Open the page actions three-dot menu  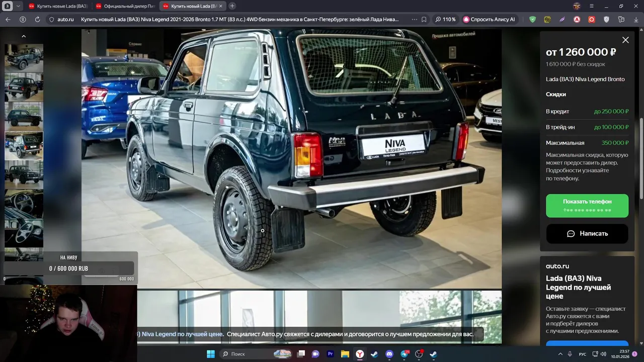[415, 20]
